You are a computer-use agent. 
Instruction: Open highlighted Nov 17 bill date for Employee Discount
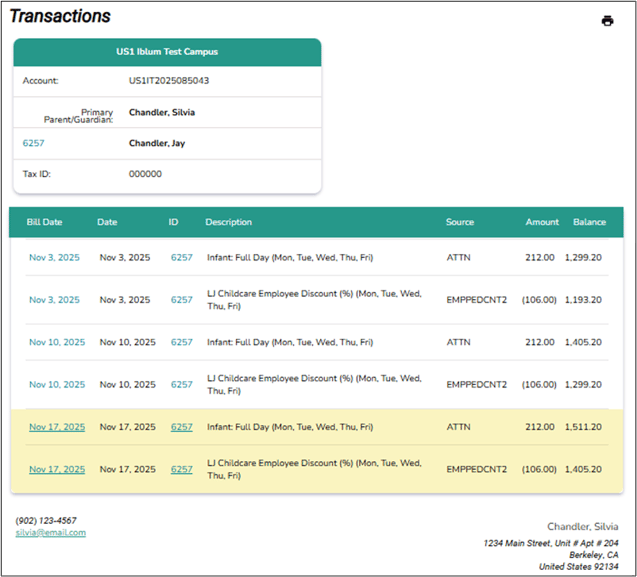click(57, 469)
